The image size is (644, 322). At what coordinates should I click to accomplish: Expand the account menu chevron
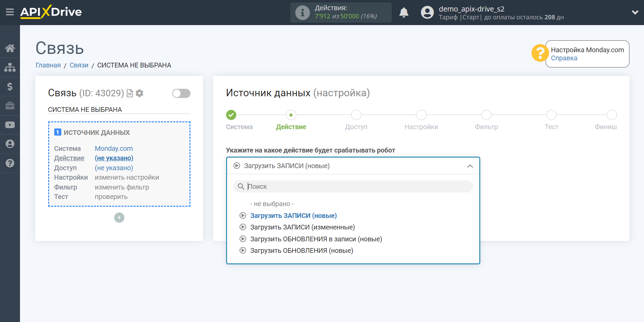coord(635,13)
